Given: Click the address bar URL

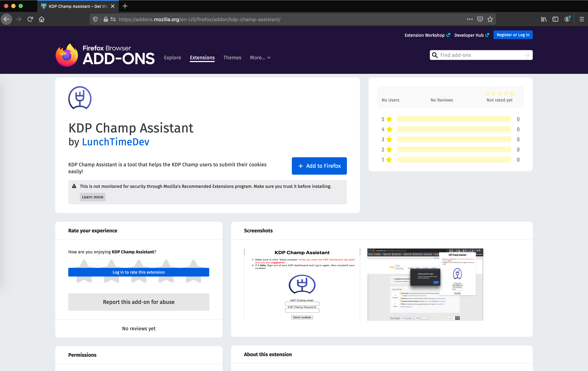Looking at the screenshot, I should coord(199,19).
